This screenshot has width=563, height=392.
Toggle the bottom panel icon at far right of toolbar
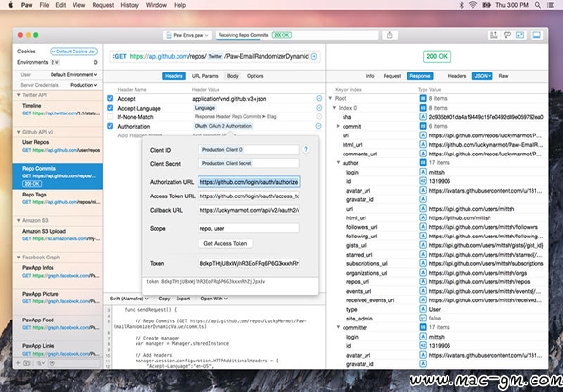pyautogui.click(x=537, y=35)
